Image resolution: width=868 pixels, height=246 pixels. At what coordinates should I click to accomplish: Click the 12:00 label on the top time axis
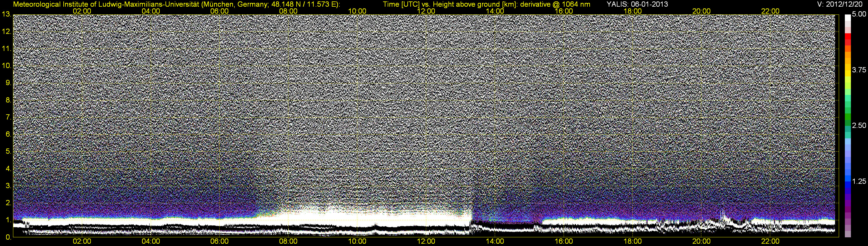point(426,11)
